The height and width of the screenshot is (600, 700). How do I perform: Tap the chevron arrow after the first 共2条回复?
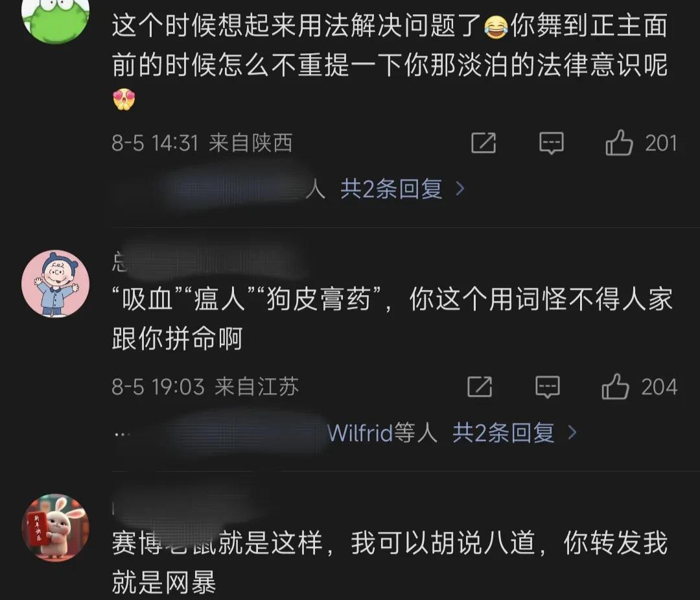point(460,189)
